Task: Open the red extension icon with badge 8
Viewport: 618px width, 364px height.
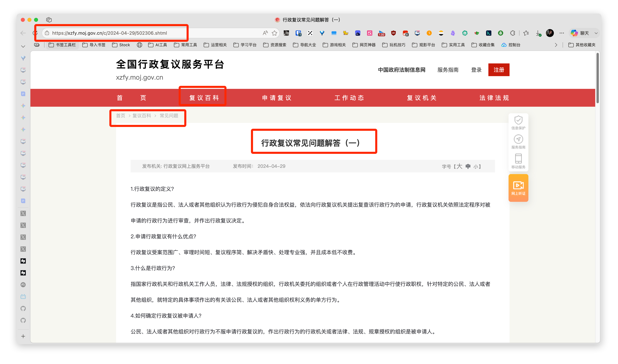Action: click(x=405, y=33)
